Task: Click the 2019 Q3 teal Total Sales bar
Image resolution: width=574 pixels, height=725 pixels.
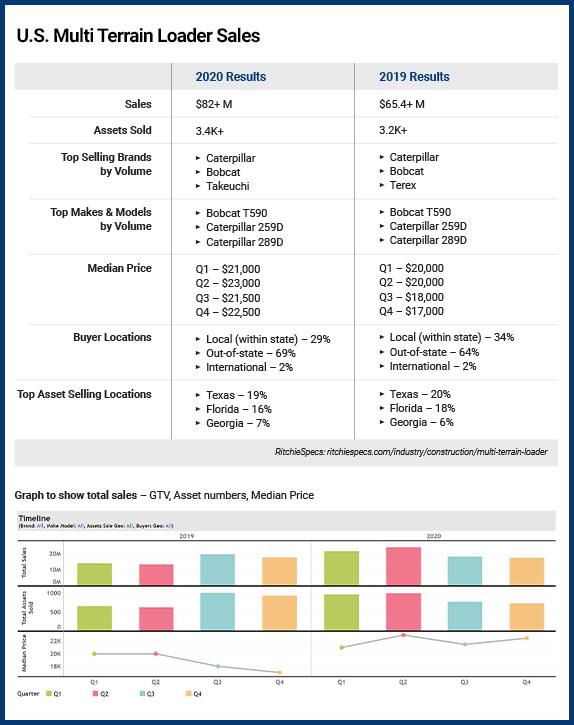Action: 217,570
